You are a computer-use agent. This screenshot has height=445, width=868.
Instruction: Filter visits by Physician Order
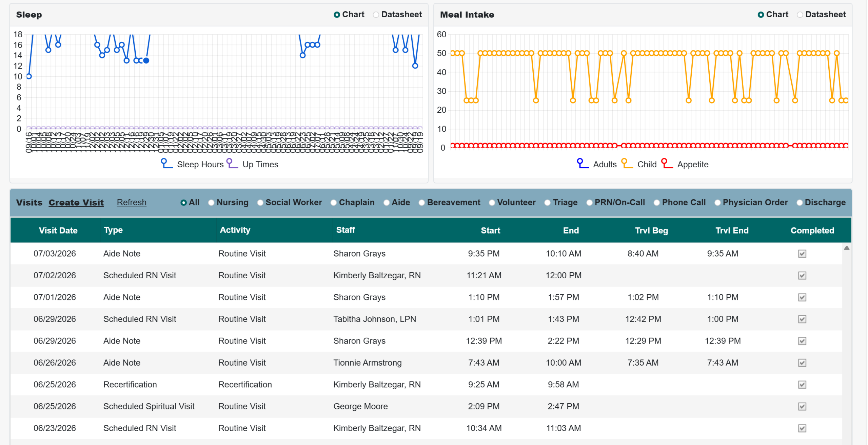(x=717, y=203)
